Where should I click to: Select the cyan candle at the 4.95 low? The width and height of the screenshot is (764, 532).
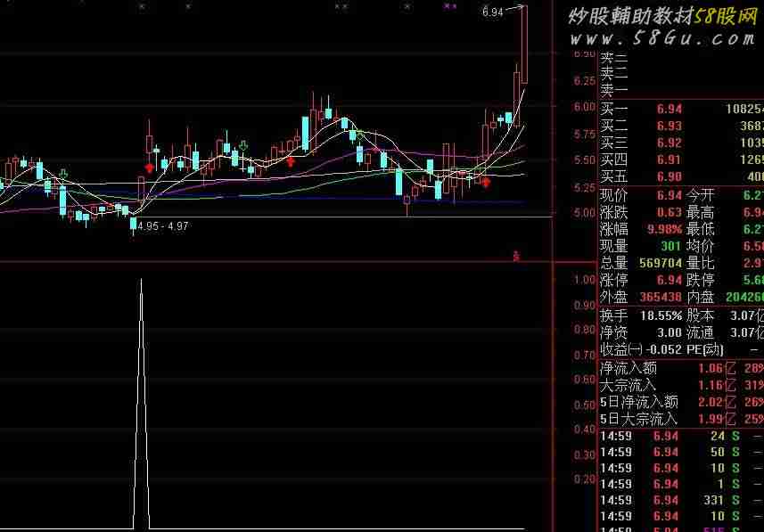[x=133, y=224]
